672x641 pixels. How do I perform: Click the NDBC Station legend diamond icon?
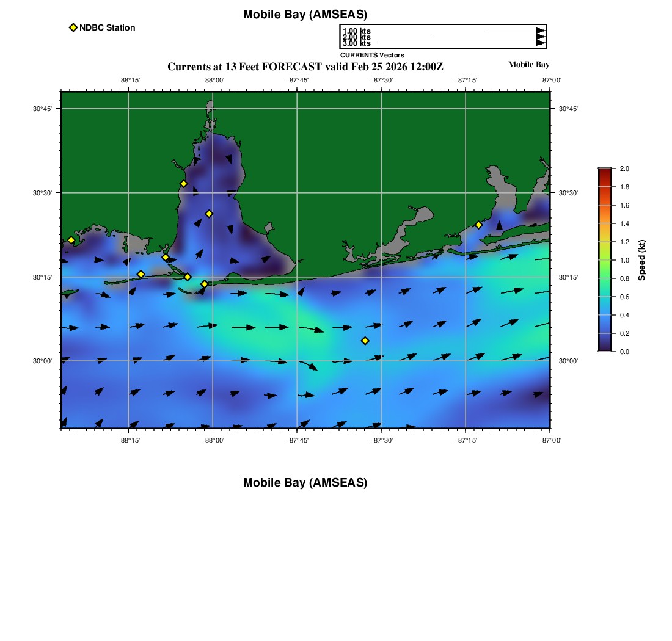click(73, 27)
